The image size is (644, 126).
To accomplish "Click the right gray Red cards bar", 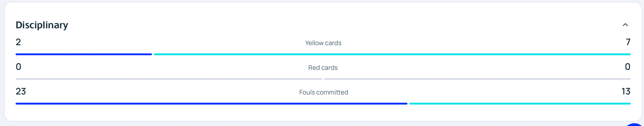I will [x=477, y=79].
